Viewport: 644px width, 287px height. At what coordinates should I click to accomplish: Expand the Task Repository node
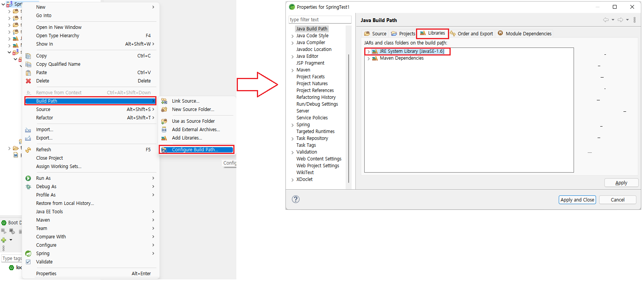[x=292, y=139]
